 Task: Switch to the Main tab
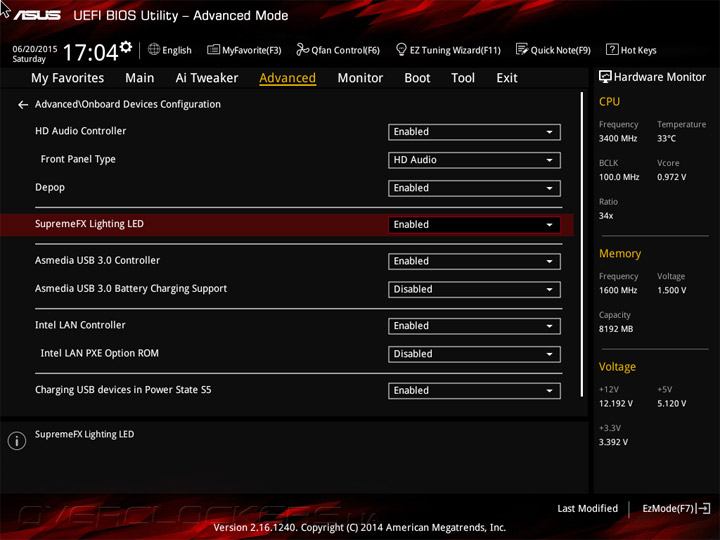point(140,78)
